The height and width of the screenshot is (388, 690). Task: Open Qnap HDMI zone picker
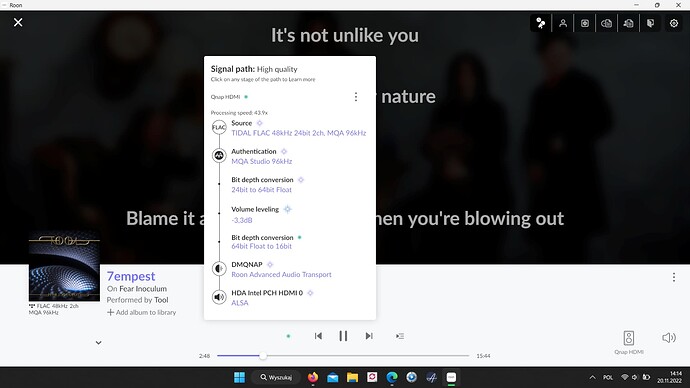click(629, 343)
